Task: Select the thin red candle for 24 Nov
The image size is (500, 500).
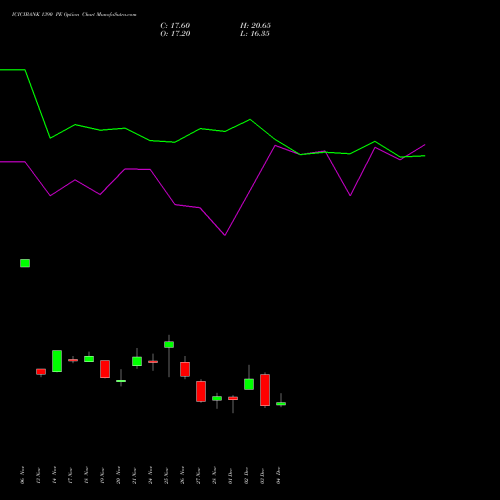Action: click(153, 362)
